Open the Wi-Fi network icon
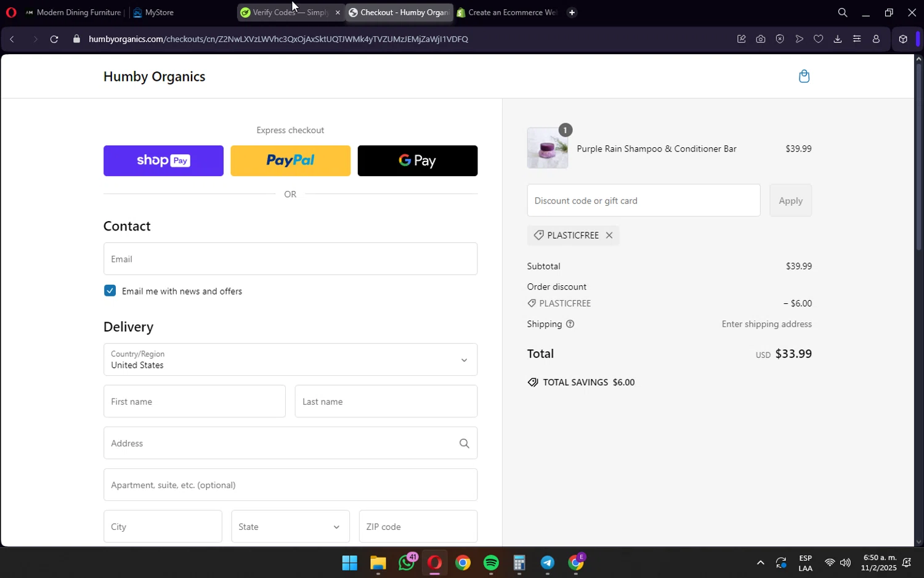The image size is (924, 578). (x=830, y=563)
